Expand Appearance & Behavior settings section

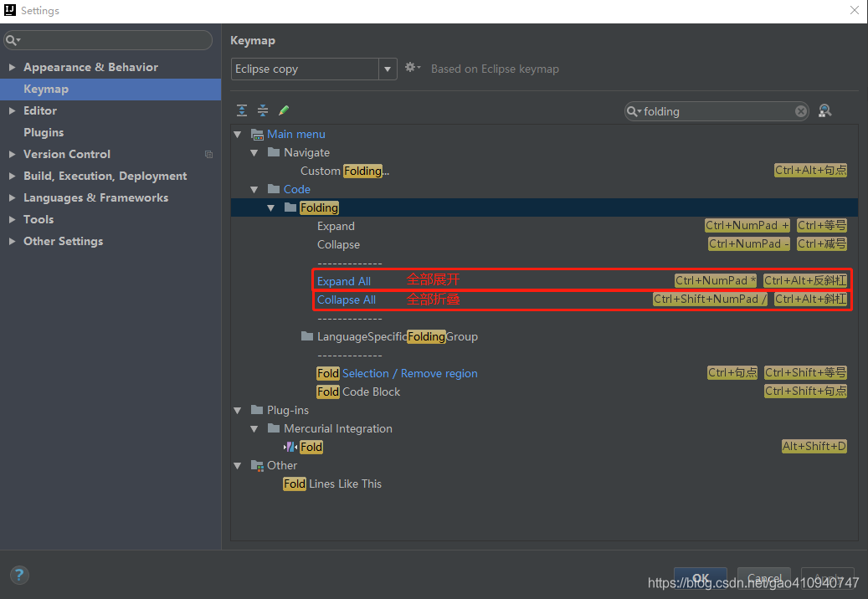12,68
